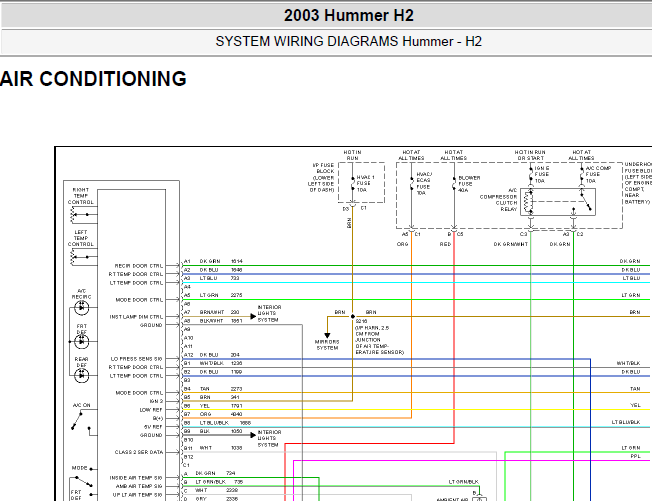Click the A/C compressor clutch relay symbol box
The height and width of the screenshot is (501, 652).
click(x=558, y=202)
